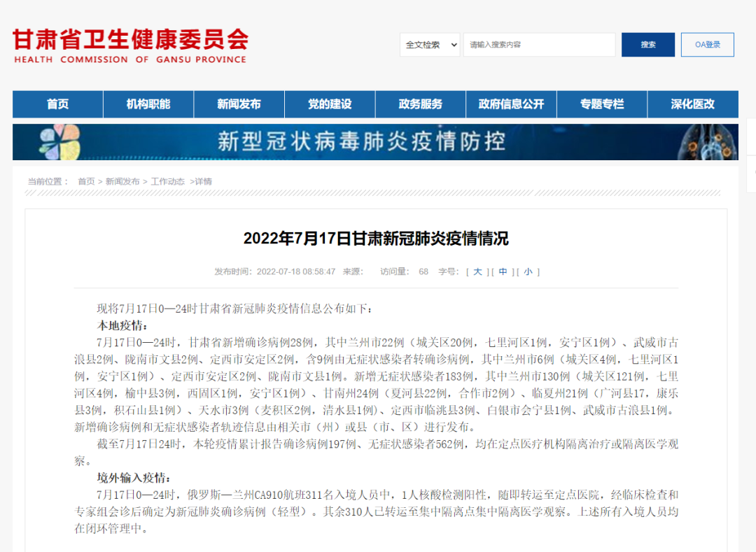Click 工作动态 in the breadcrumb path
Viewport: 756px width, 552px height.
(167, 181)
